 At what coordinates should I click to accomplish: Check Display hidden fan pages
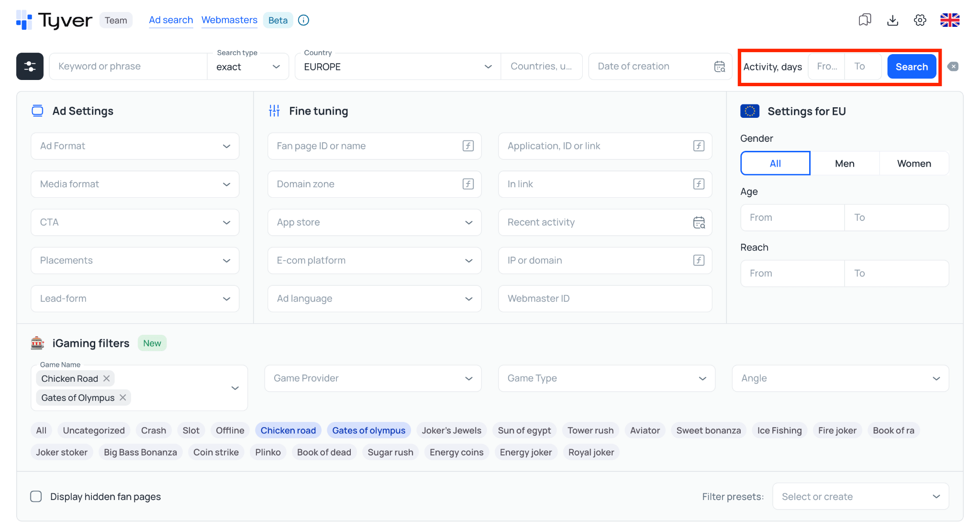(36, 496)
